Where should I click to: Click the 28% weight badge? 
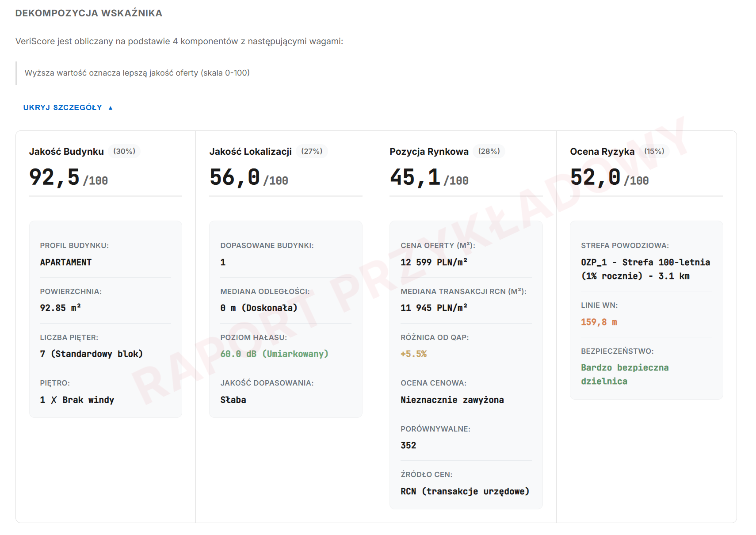[x=489, y=151]
